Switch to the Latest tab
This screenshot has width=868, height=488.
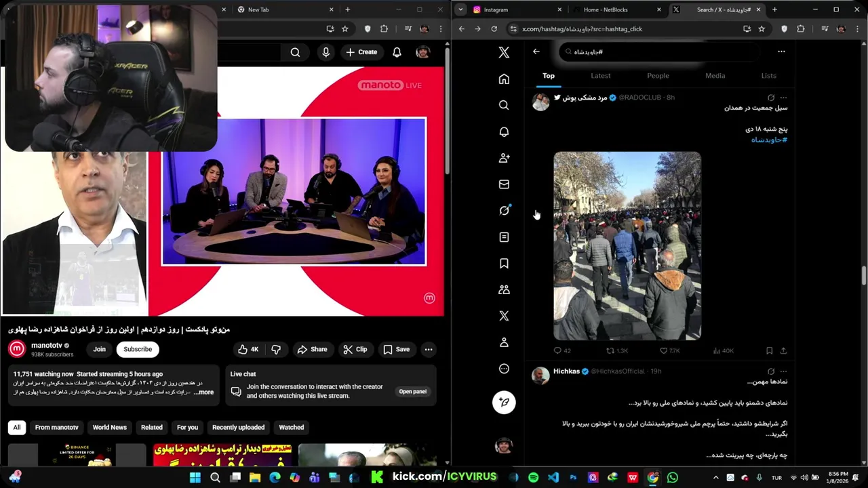(601, 76)
